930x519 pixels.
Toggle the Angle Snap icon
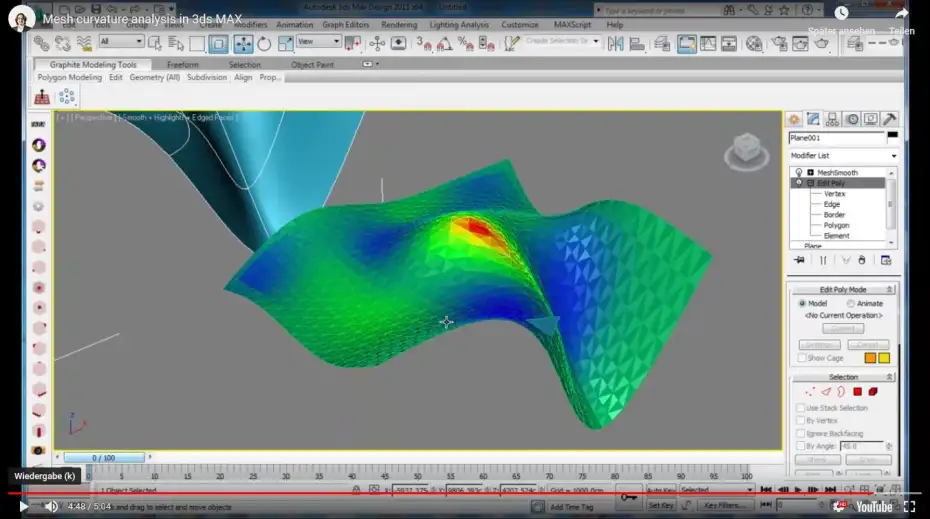(444, 44)
